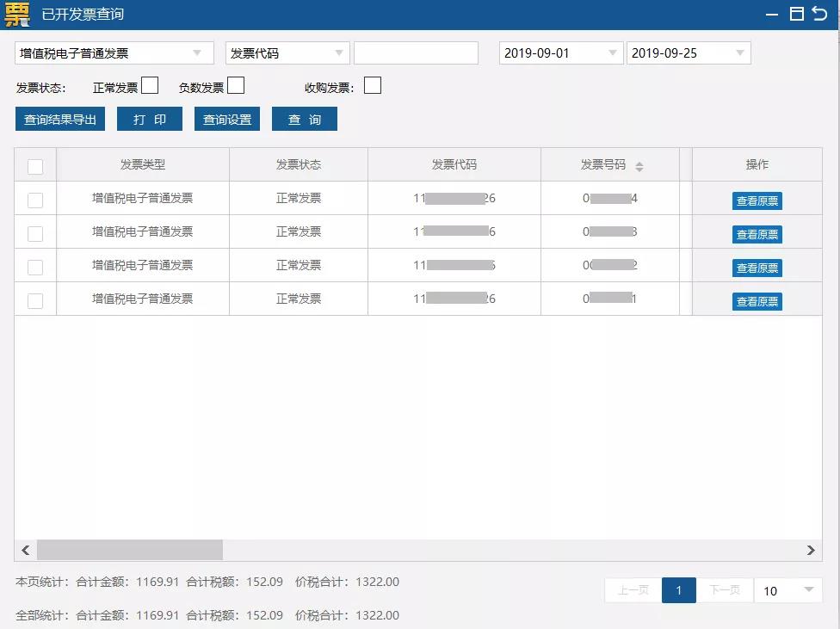Viewport: 840px width, 629px height.
Task: Open 查询设置 query settings
Action: click(x=227, y=119)
